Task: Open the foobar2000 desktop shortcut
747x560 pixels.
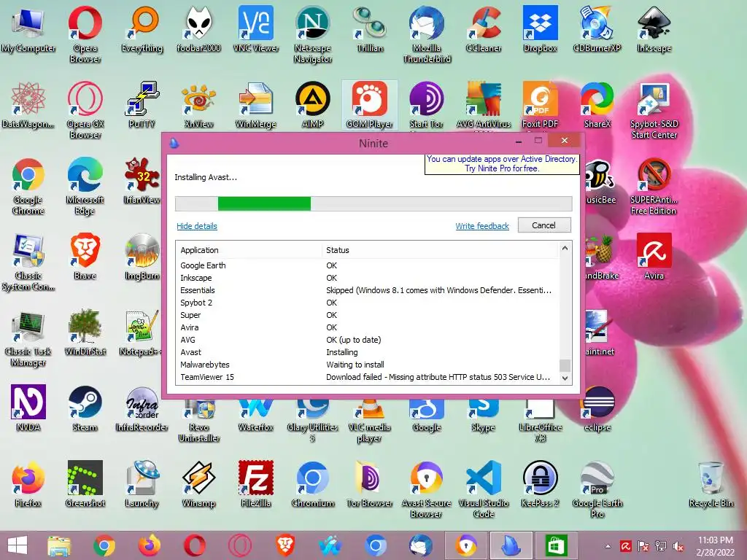Action: click(198, 28)
